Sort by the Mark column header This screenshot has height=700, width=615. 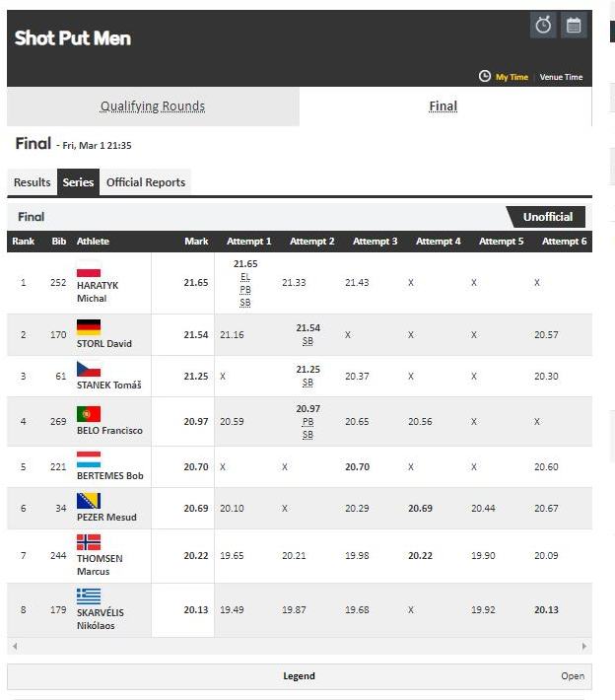[196, 242]
